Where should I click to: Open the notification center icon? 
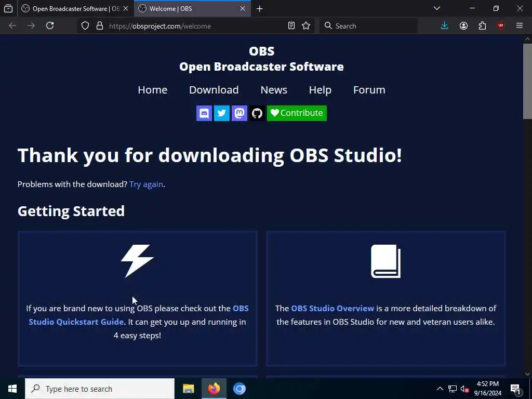(x=516, y=389)
